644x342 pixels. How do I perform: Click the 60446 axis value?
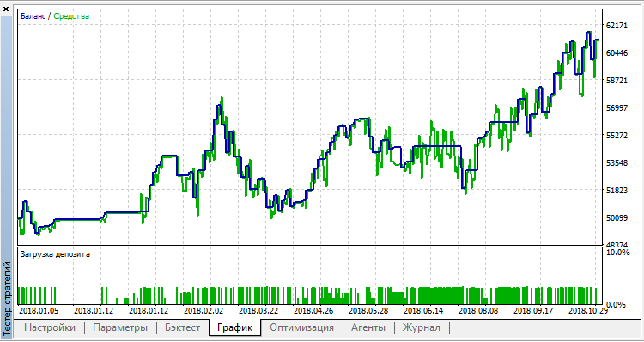coord(617,53)
